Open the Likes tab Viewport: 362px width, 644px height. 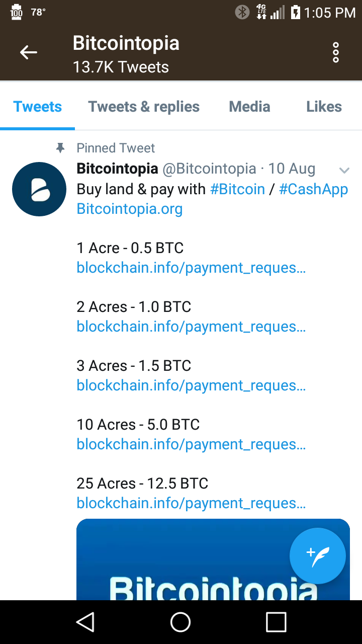point(324,107)
